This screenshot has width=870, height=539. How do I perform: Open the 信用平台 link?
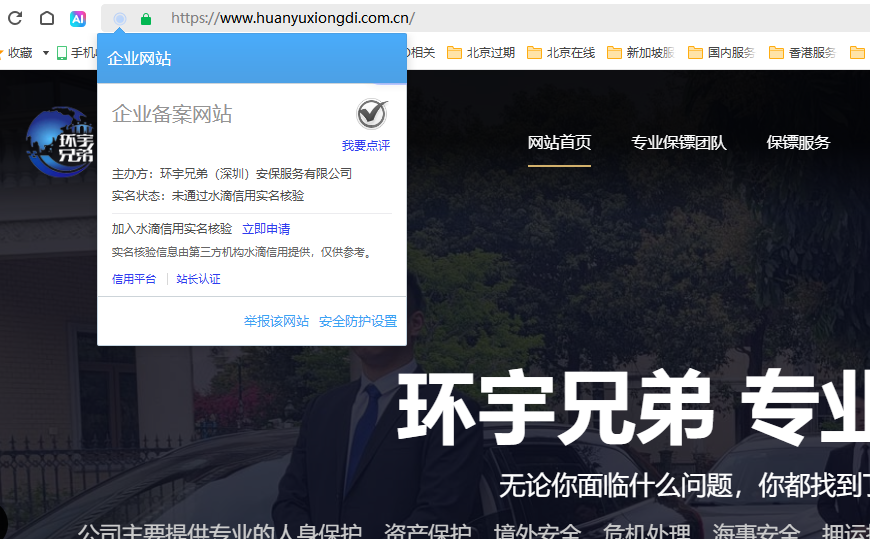pyautogui.click(x=134, y=279)
